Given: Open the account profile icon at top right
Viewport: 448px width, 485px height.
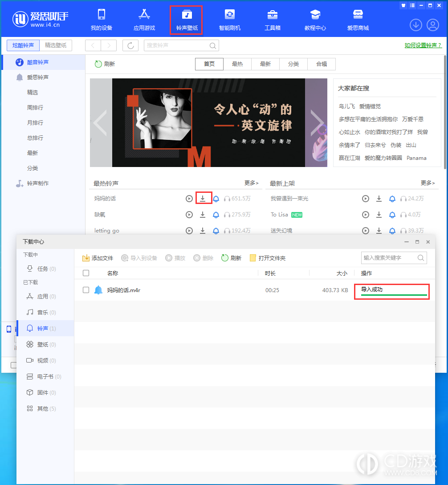Looking at the screenshot, I should coord(432,25).
